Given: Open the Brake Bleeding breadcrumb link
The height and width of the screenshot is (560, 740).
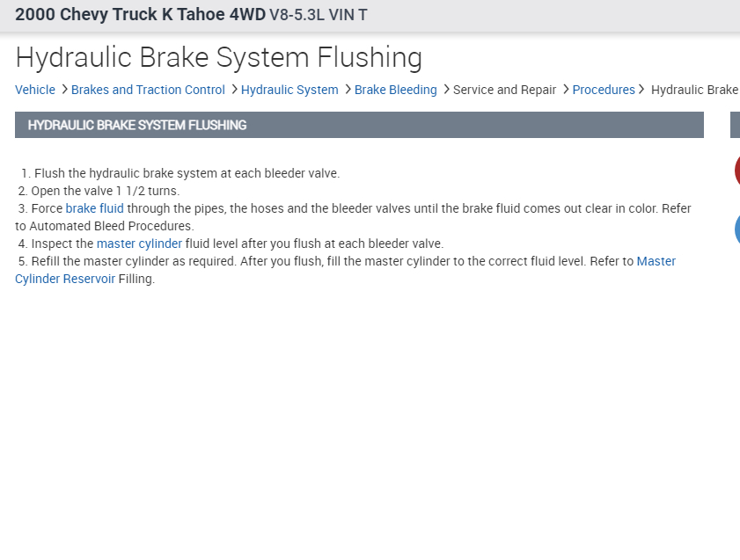Looking at the screenshot, I should click(x=395, y=90).
